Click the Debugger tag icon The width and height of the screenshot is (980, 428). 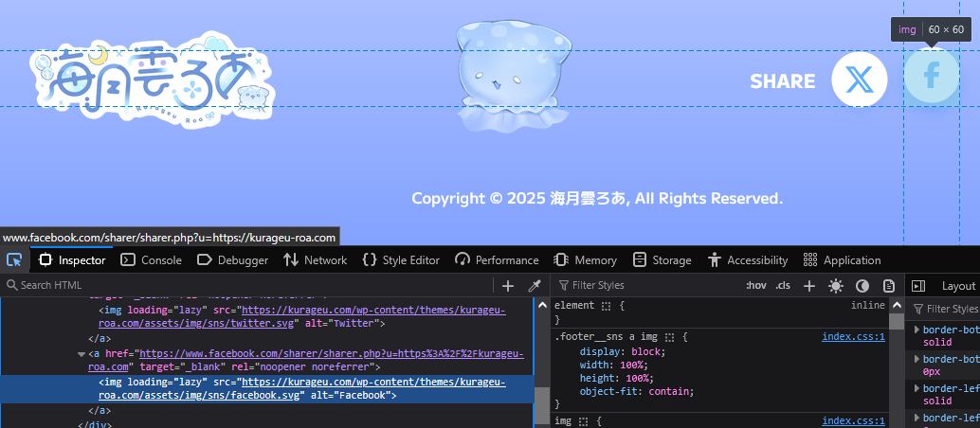coord(205,259)
